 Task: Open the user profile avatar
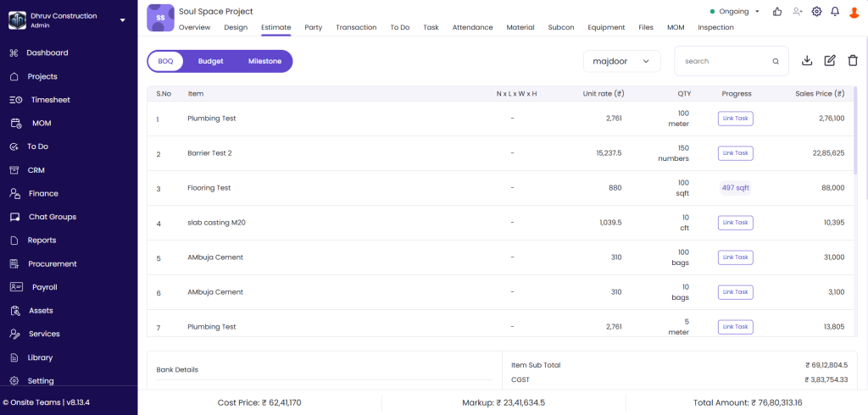(x=854, y=12)
